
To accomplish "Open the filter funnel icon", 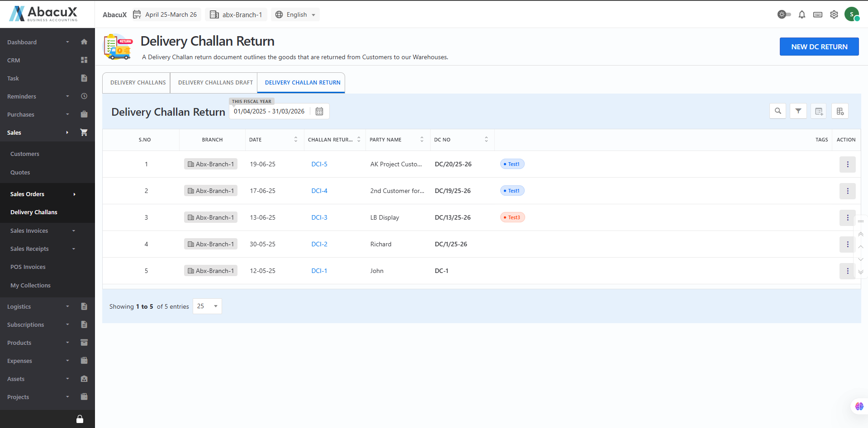I will [x=798, y=111].
